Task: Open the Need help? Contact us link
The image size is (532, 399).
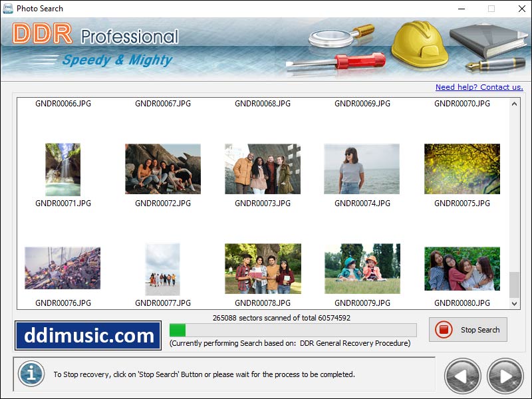Action: pyautogui.click(x=479, y=87)
